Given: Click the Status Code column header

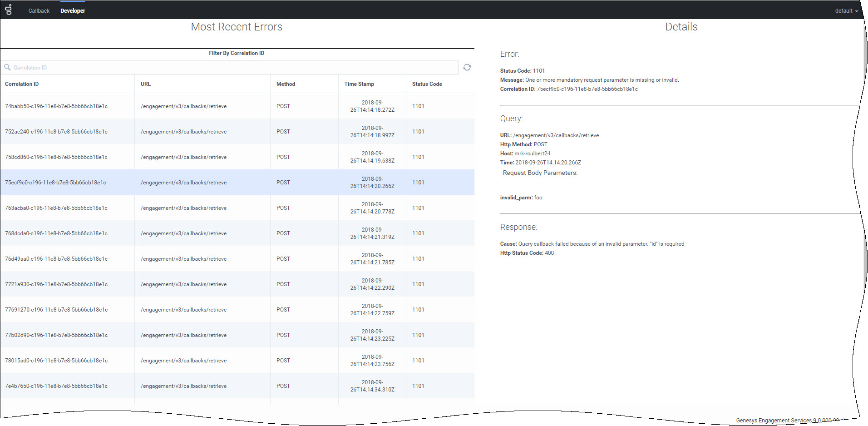Looking at the screenshot, I should pyautogui.click(x=427, y=84).
